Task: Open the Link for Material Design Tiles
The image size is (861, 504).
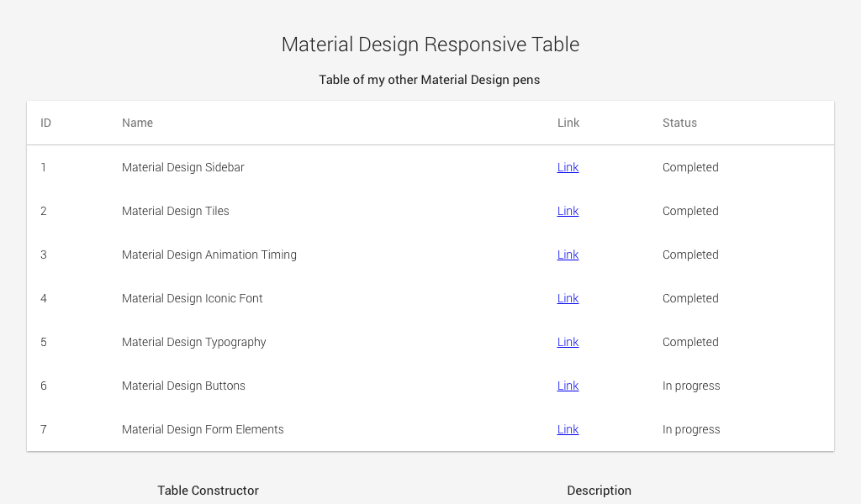Action: [568, 211]
